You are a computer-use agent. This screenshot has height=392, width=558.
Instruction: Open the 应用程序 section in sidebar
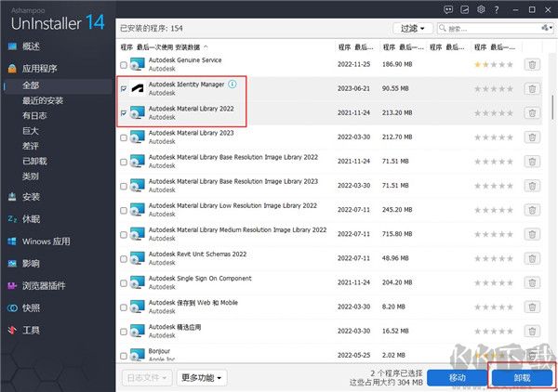tap(39, 69)
